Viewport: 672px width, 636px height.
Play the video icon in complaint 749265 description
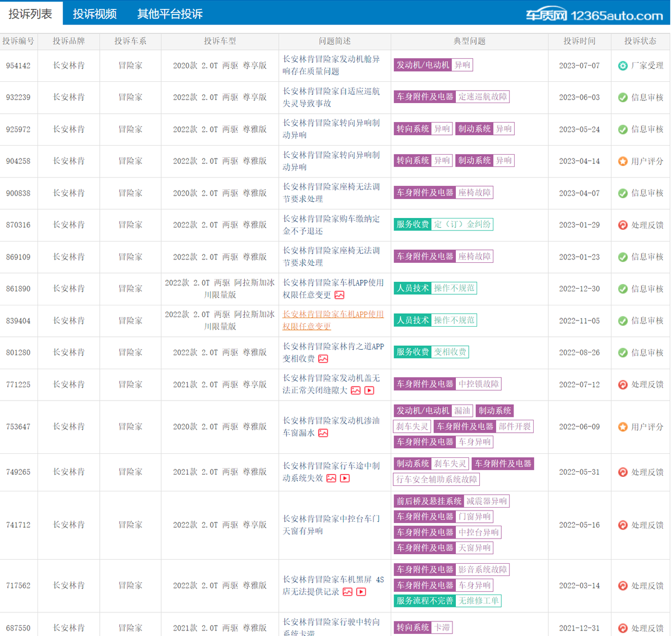tap(345, 479)
